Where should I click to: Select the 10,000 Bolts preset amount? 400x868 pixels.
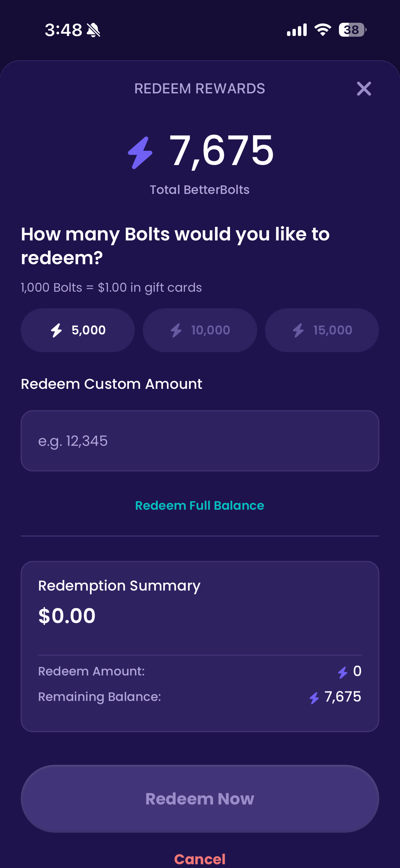tap(200, 330)
